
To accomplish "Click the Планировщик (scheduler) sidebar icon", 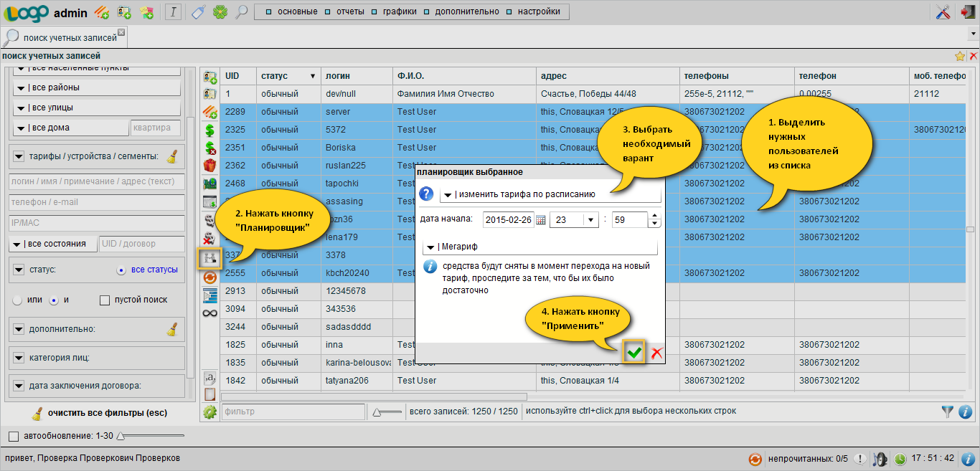I will [x=210, y=257].
